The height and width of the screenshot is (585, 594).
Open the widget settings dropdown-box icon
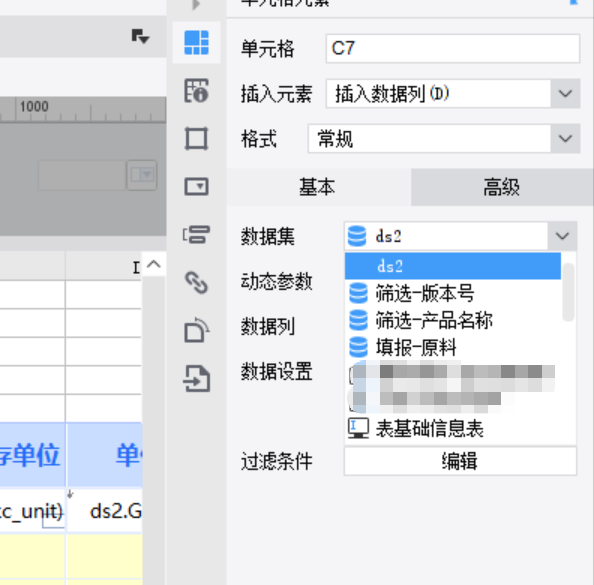click(x=196, y=186)
